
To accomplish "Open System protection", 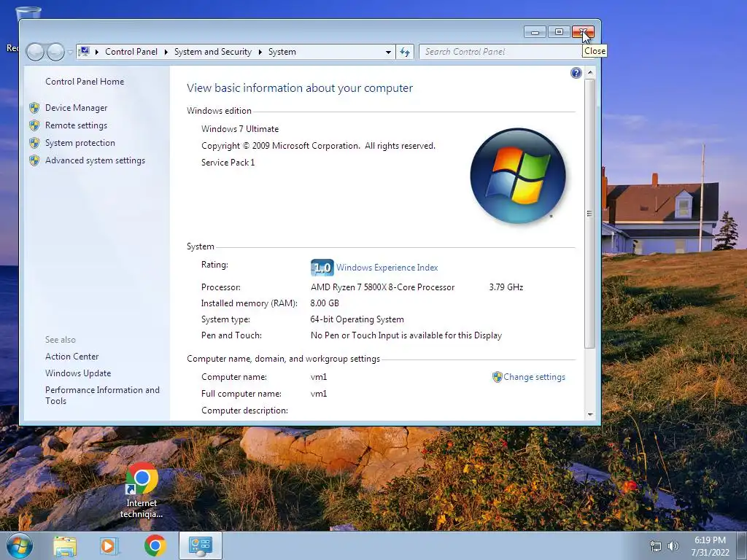I will pos(80,143).
